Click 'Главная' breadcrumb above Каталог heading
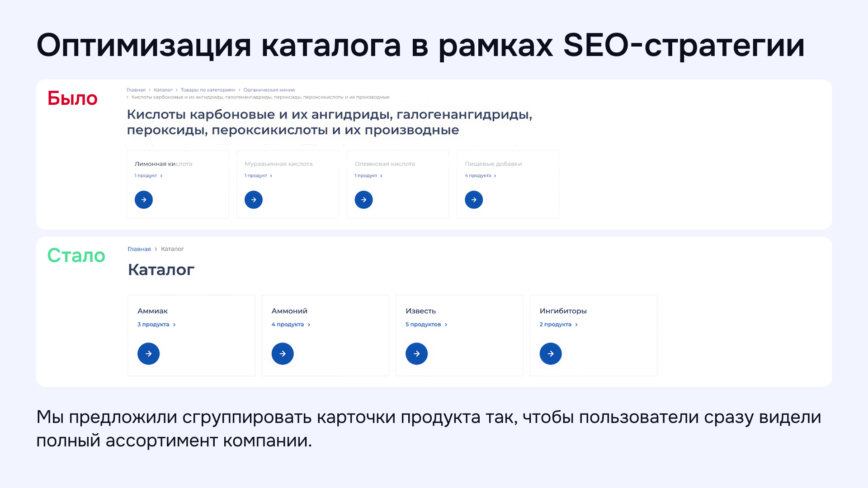Viewport: 868px width, 488px height. click(x=139, y=249)
